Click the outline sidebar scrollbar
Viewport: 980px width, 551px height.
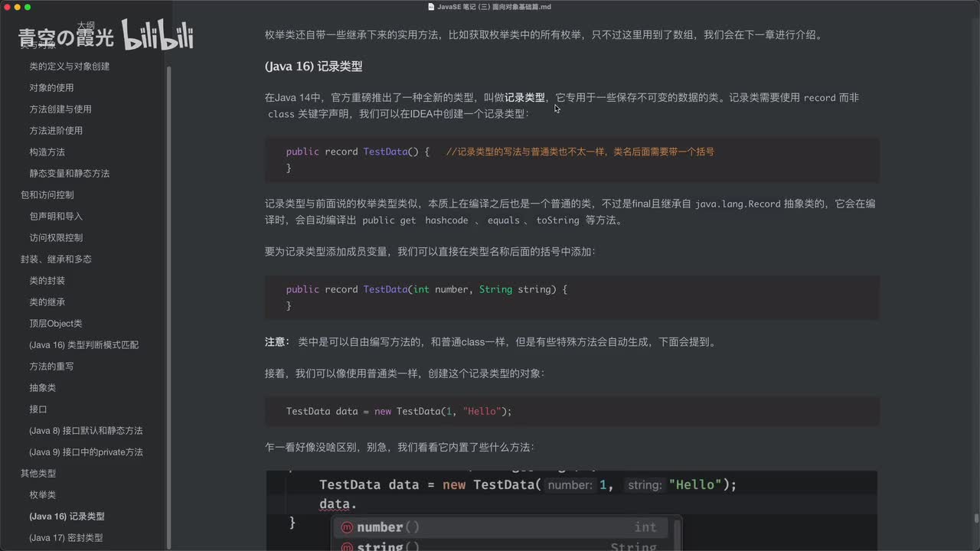click(168, 306)
